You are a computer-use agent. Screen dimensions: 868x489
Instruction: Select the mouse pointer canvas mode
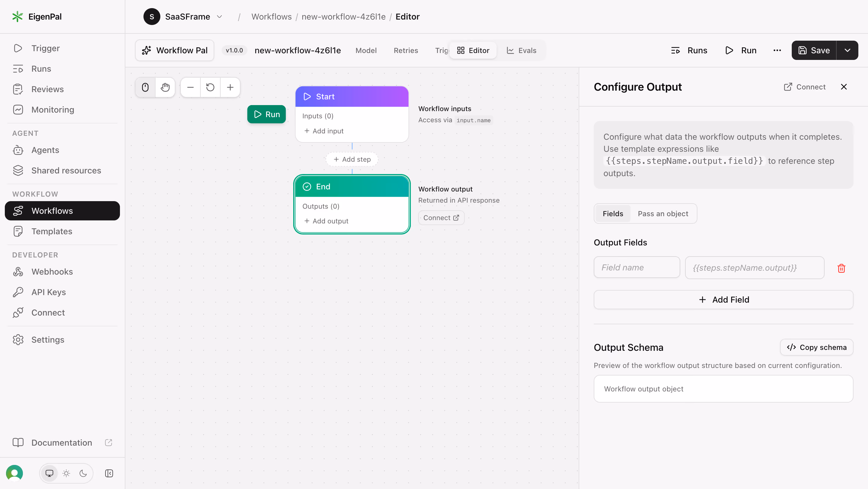pyautogui.click(x=145, y=88)
